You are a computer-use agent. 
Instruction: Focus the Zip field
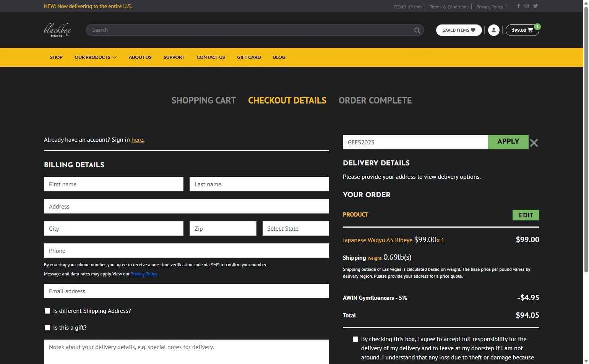point(223,228)
